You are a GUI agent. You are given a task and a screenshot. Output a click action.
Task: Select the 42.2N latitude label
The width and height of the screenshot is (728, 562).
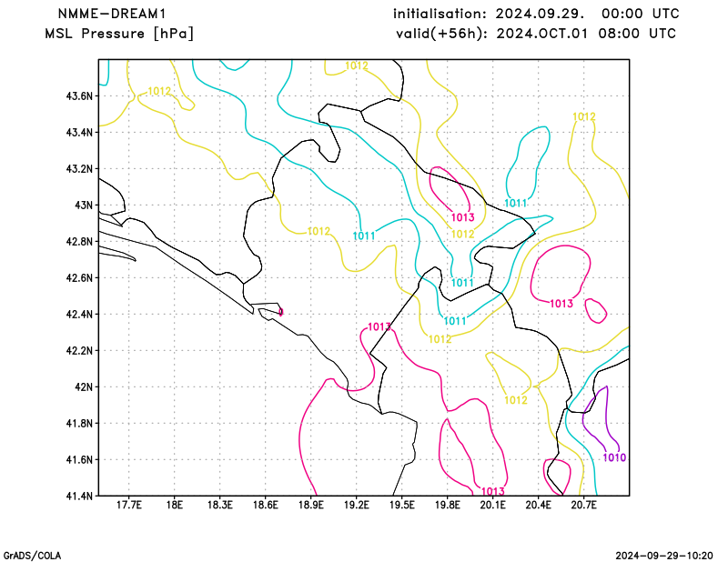(x=79, y=350)
